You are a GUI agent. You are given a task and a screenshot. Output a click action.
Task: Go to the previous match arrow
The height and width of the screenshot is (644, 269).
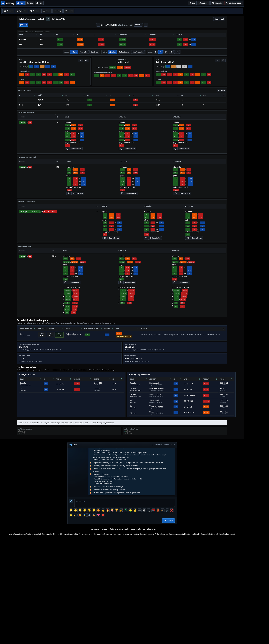click(x=98, y=25)
